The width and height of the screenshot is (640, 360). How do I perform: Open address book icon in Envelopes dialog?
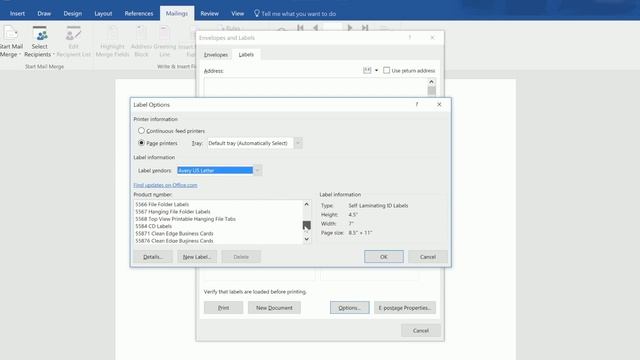[x=367, y=71]
